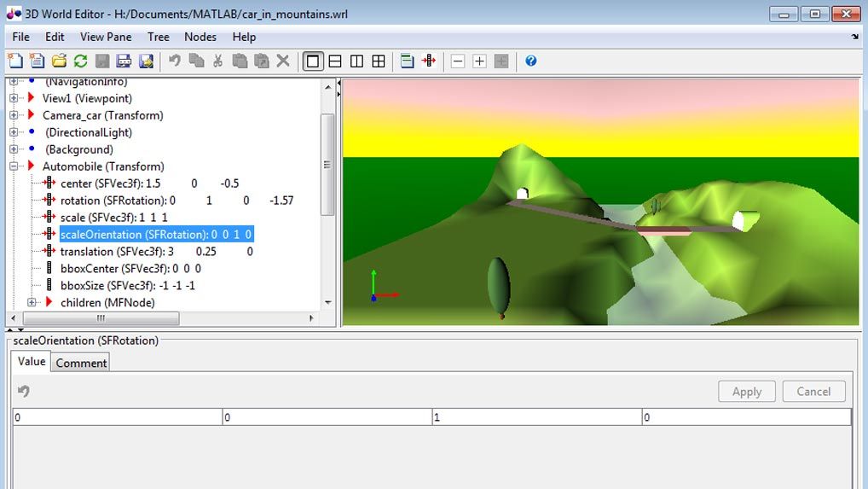Click the Save As disk icon
Image resolution: width=868 pixels, height=489 pixels.
pos(124,61)
